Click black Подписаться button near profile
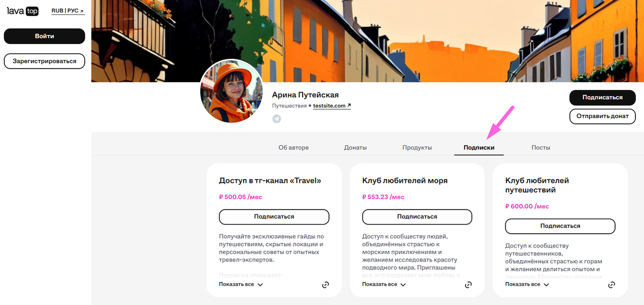The width and height of the screenshot is (644, 305). (x=603, y=98)
